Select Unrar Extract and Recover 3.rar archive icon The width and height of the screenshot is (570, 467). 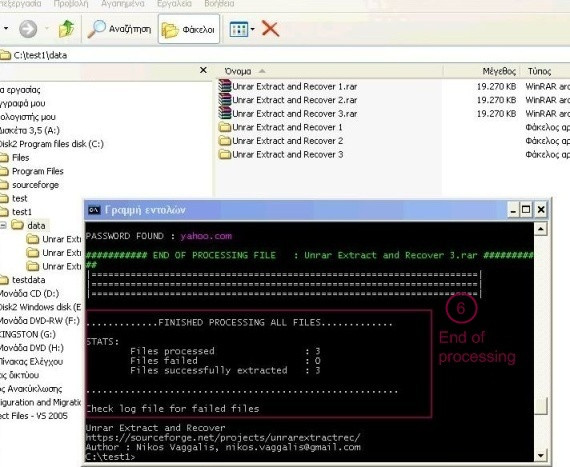pyautogui.click(x=225, y=113)
